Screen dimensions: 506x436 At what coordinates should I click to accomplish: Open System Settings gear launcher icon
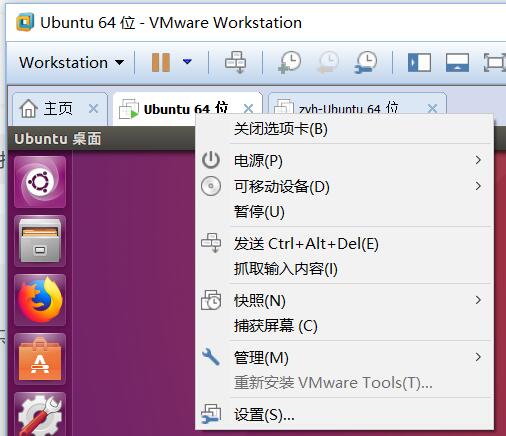pyautogui.click(x=40, y=414)
